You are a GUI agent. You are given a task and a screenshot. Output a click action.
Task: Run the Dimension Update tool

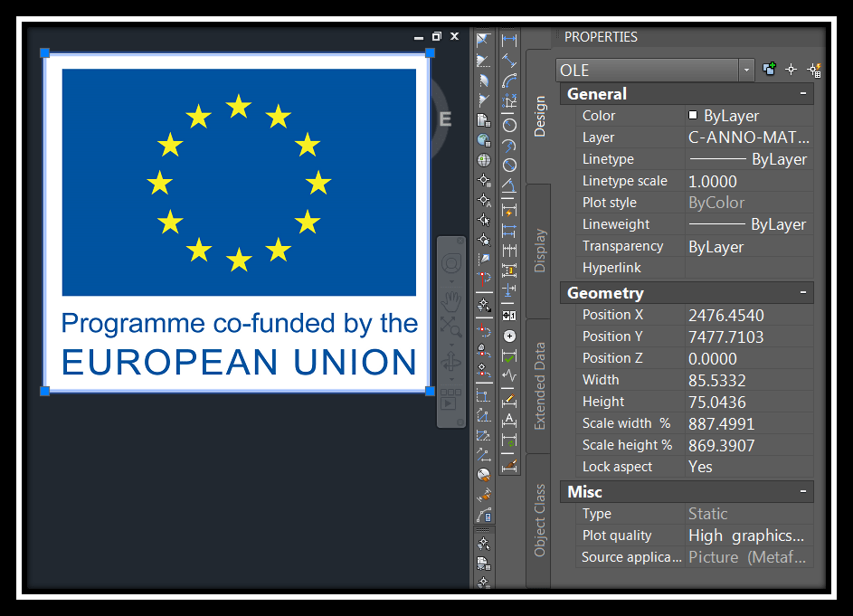click(x=509, y=441)
